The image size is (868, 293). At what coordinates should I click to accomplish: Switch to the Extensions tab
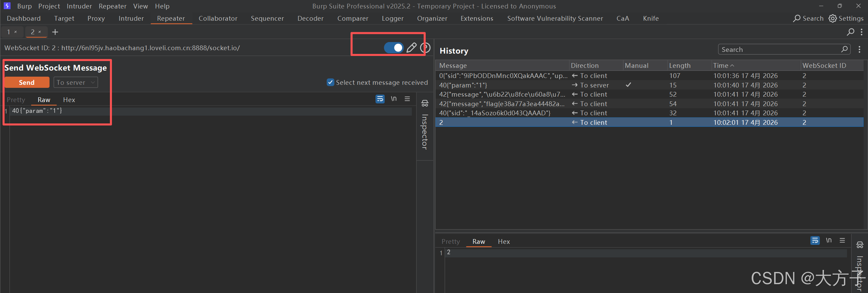coord(477,18)
